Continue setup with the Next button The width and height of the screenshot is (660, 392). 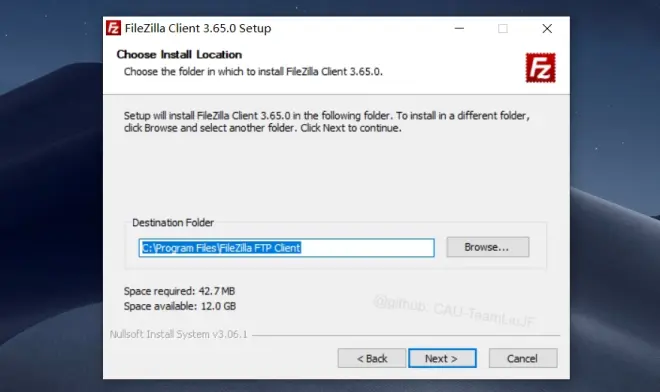point(442,358)
